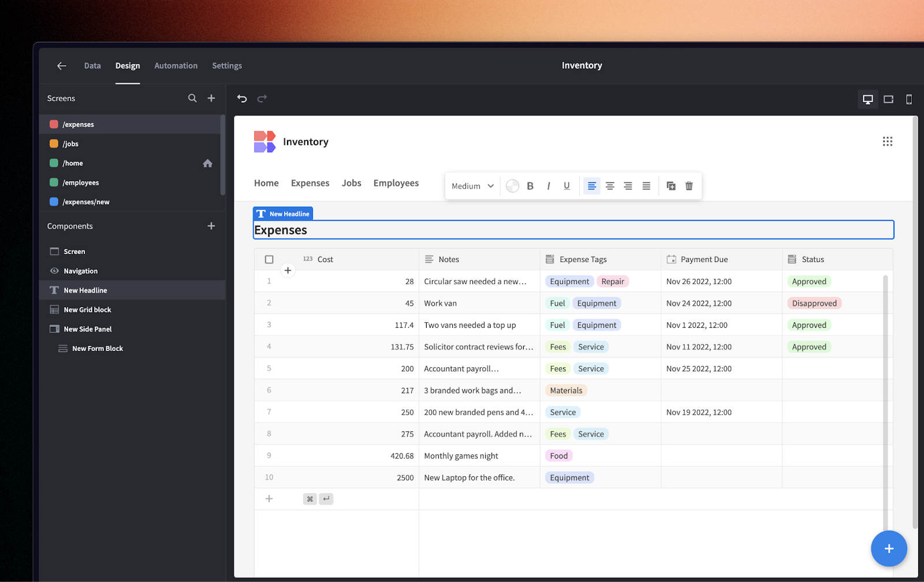Enable underline formatting
This screenshot has height=582, width=924.
coord(566,185)
